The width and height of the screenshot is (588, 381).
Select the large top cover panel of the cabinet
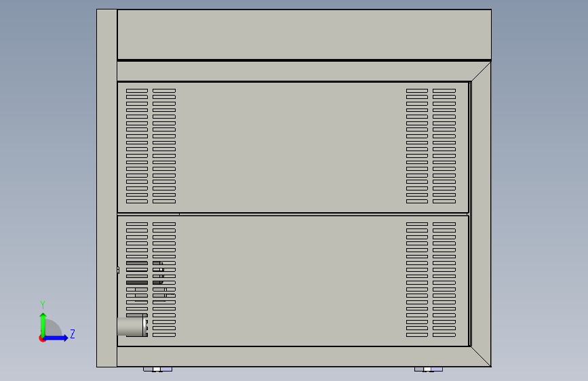(x=304, y=35)
